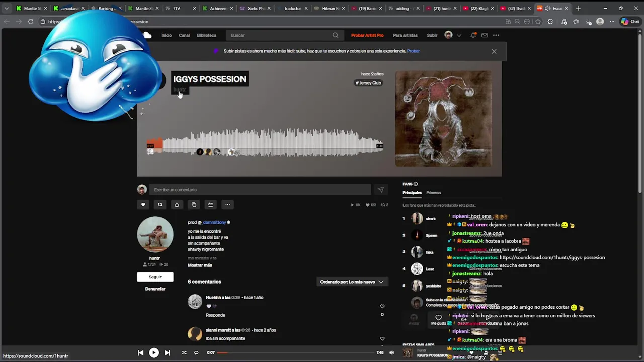
Task: Open the fan 'Spawn' in the fans list
Action: point(432,235)
